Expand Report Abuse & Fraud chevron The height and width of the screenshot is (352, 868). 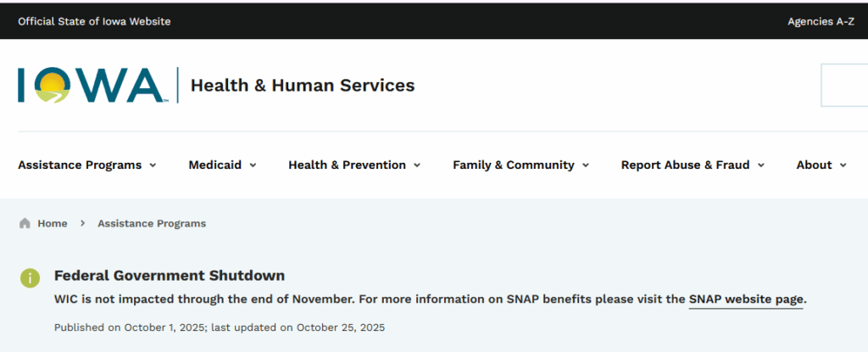click(x=761, y=165)
